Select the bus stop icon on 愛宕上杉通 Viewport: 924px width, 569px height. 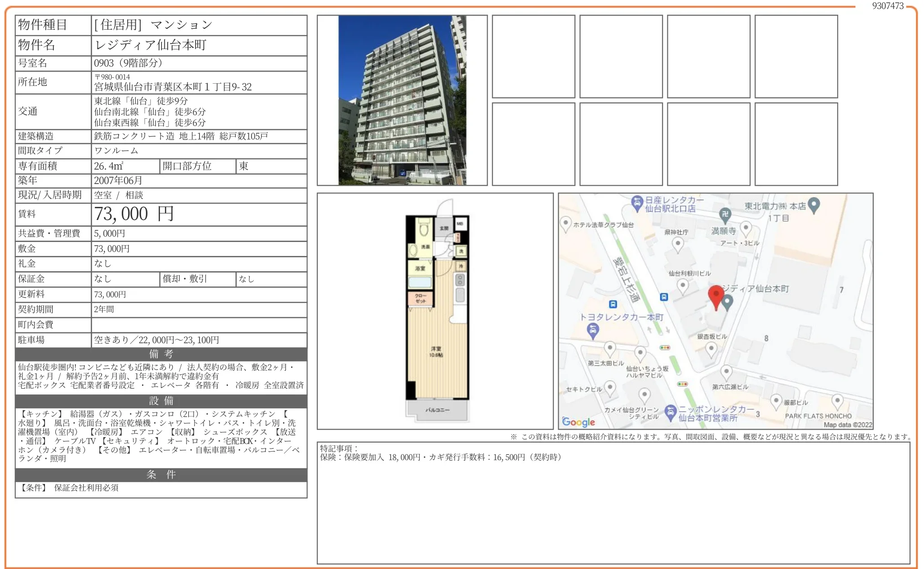pos(664,297)
